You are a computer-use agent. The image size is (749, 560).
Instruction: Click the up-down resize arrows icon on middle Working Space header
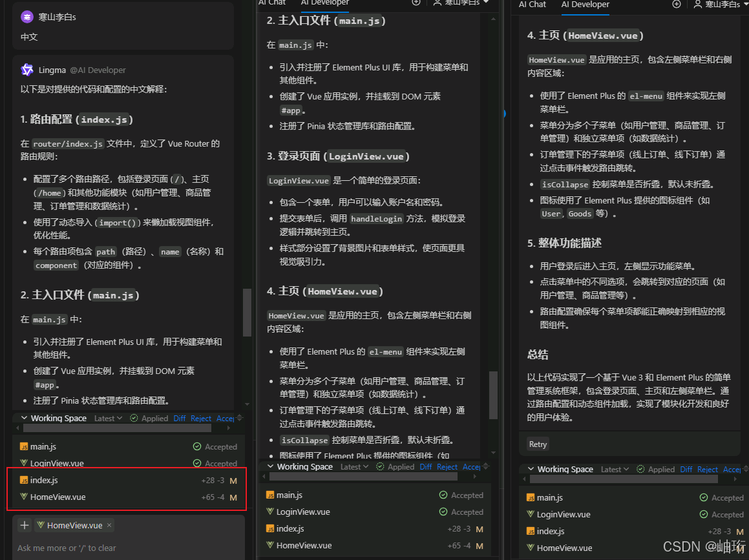tap(486, 466)
